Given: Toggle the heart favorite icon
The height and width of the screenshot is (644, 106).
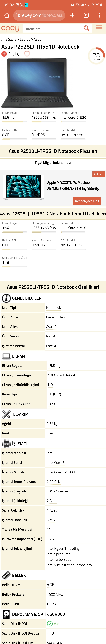Looking at the screenshot, I should [27, 54].
